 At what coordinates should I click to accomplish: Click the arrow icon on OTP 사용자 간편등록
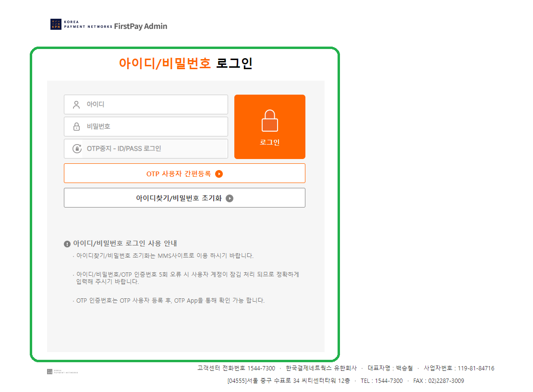pos(219,174)
